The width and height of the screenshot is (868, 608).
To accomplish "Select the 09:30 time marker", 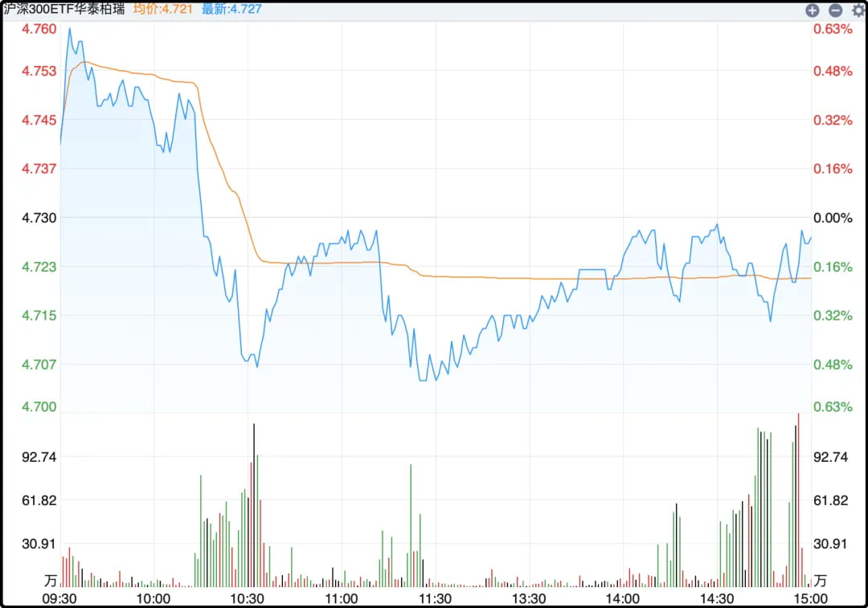I will 60,599.
